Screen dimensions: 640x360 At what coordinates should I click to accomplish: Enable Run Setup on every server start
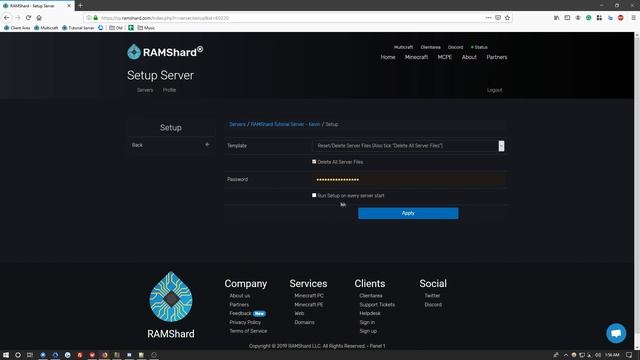tap(314, 195)
